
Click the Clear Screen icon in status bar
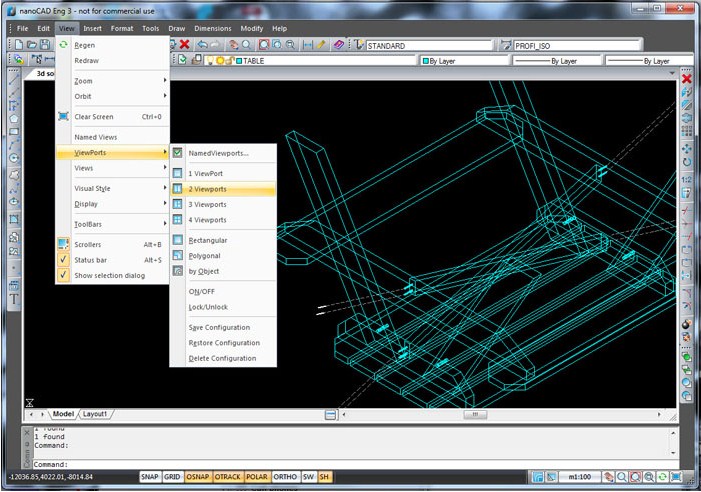[676, 477]
